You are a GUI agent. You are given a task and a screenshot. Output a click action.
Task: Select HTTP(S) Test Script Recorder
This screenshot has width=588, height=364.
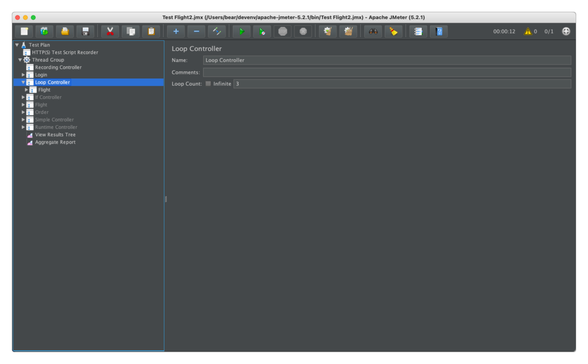pos(65,52)
